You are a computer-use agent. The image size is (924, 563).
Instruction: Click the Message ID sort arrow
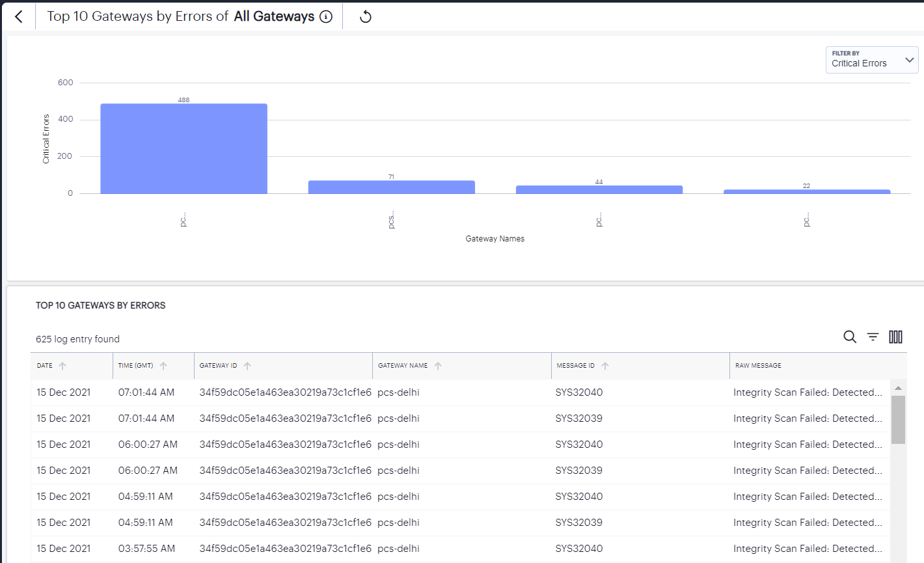[x=605, y=366]
